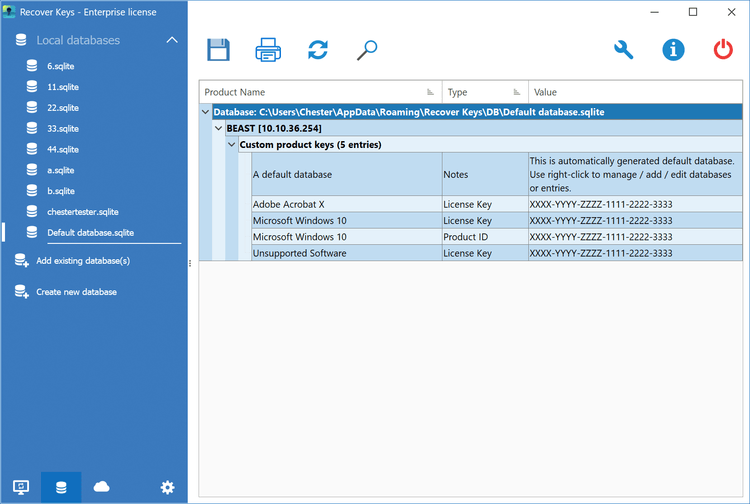Select the Adobe Acrobat X cell
750x504 pixels.
347,204
